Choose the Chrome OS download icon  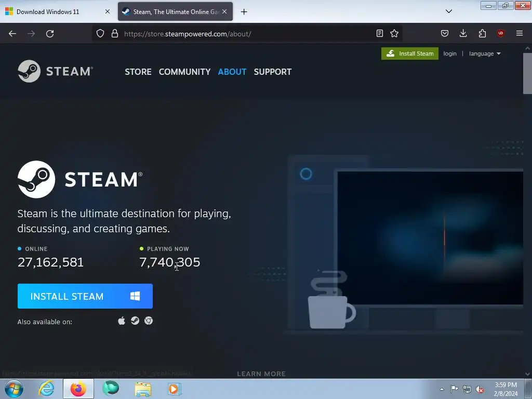click(x=148, y=321)
